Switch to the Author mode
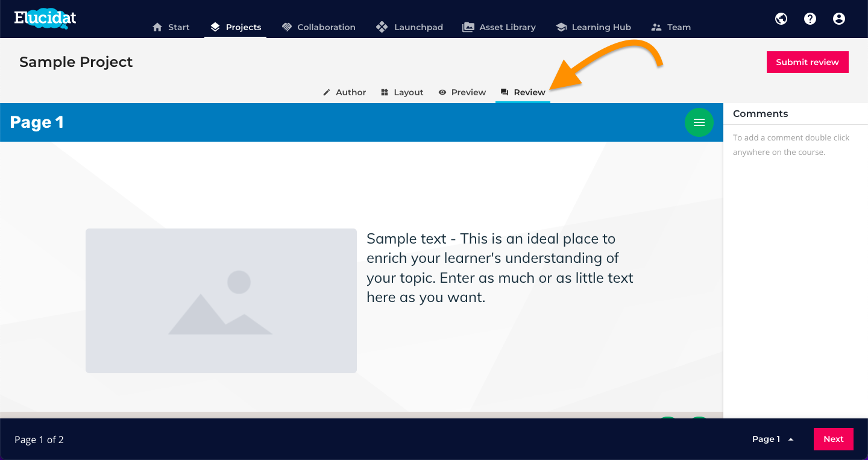This screenshot has height=460, width=868. coord(344,92)
